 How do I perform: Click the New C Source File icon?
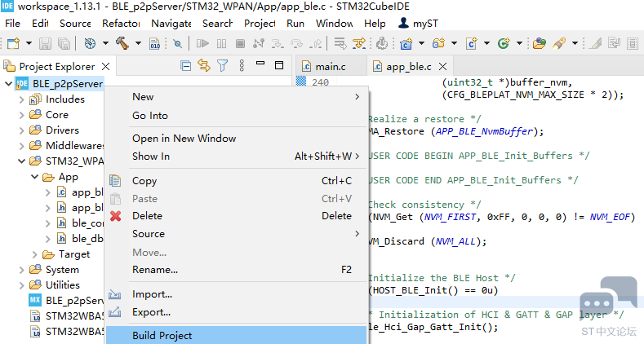click(x=471, y=43)
